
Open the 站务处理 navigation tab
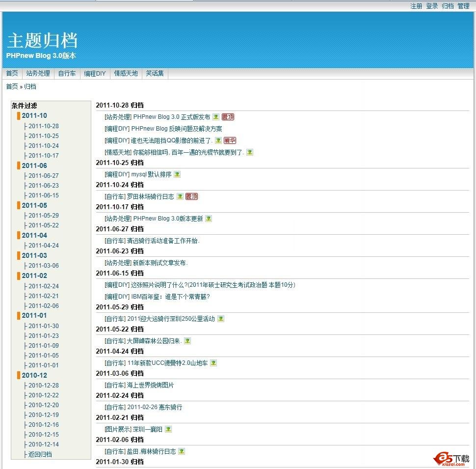click(x=38, y=73)
